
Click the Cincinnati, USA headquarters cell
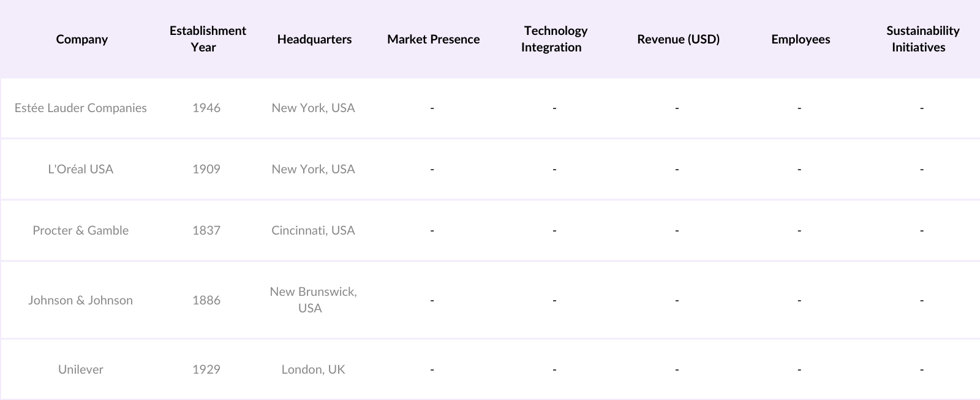pyautogui.click(x=313, y=230)
